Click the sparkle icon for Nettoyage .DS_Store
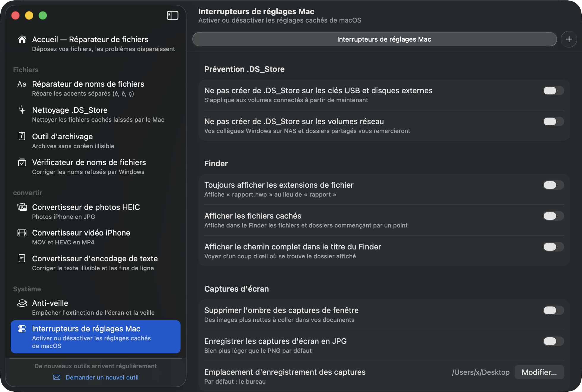The image size is (582, 392). 22,110
